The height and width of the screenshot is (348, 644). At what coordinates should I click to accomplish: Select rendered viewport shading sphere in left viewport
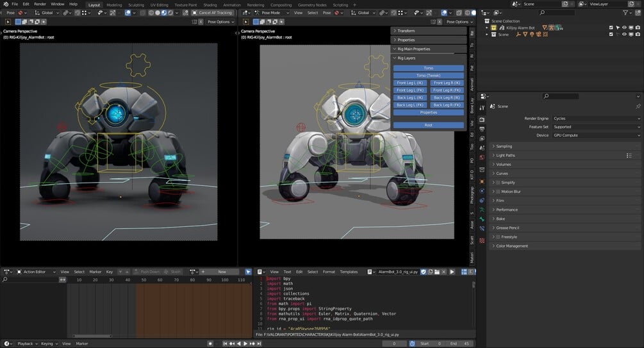click(170, 13)
